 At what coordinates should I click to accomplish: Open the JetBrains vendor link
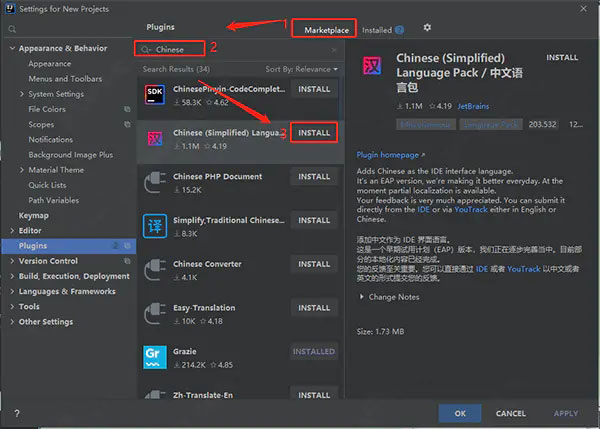[x=473, y=106]
